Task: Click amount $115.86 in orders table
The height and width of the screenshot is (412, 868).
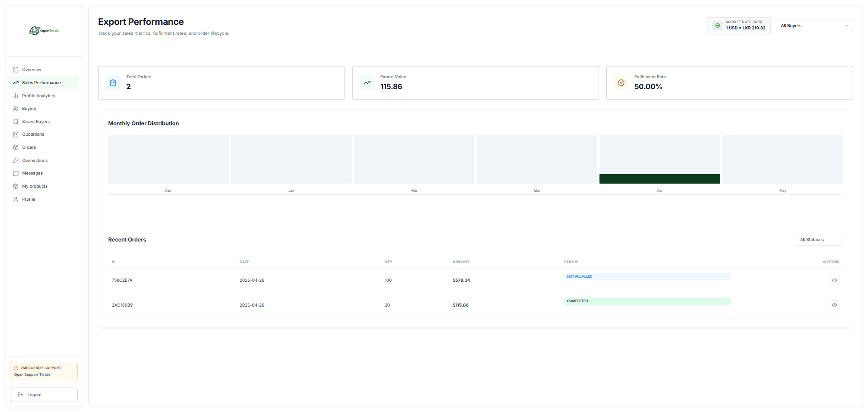Action: tap(461, 305)
